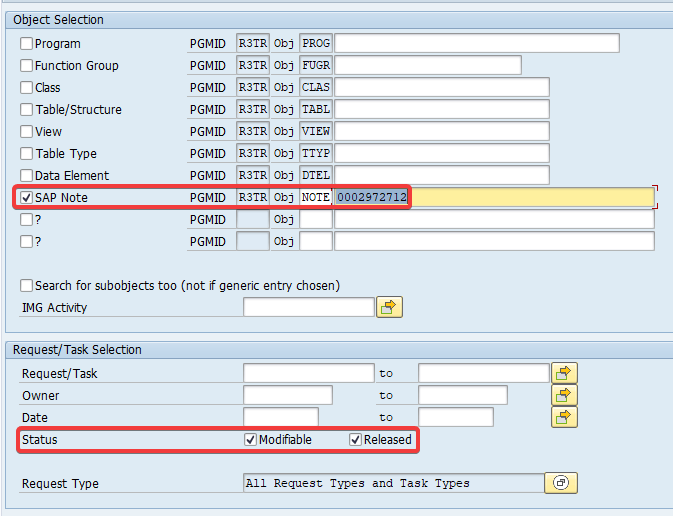This screenshot has width=673, height=516.
Task: Open multiple selection for Date range
Action: 565,417
